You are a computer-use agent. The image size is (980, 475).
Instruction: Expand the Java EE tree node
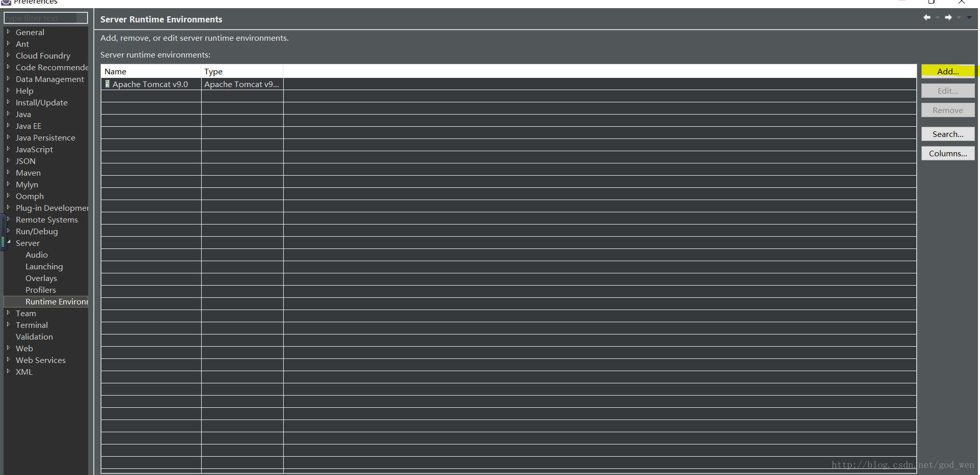click(8, 125)
